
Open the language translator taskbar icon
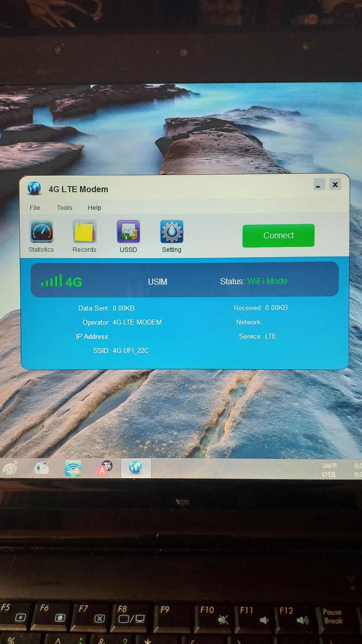click(104, 468)
